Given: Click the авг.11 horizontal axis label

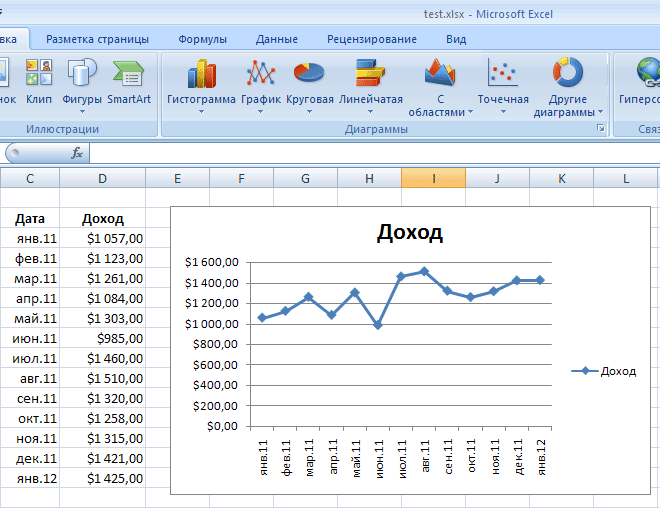Looking at the screenshot, I should [425, 456].
